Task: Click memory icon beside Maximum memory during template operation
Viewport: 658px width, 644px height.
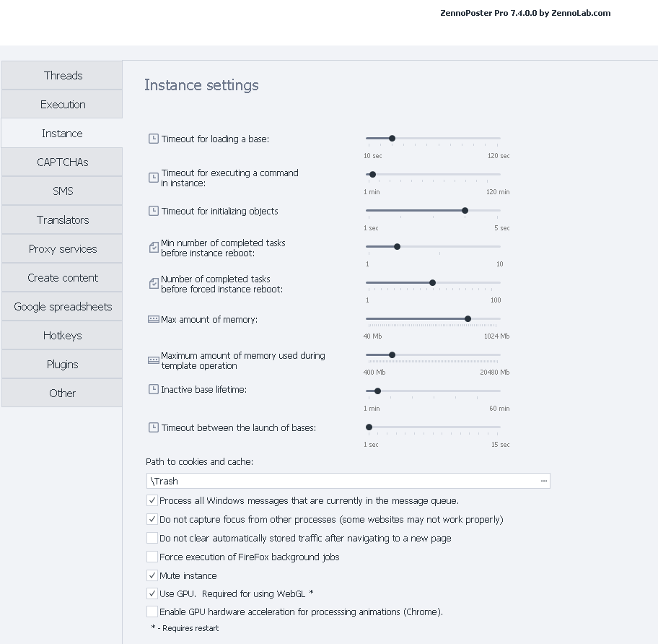Action: click(x=153, y=360)
